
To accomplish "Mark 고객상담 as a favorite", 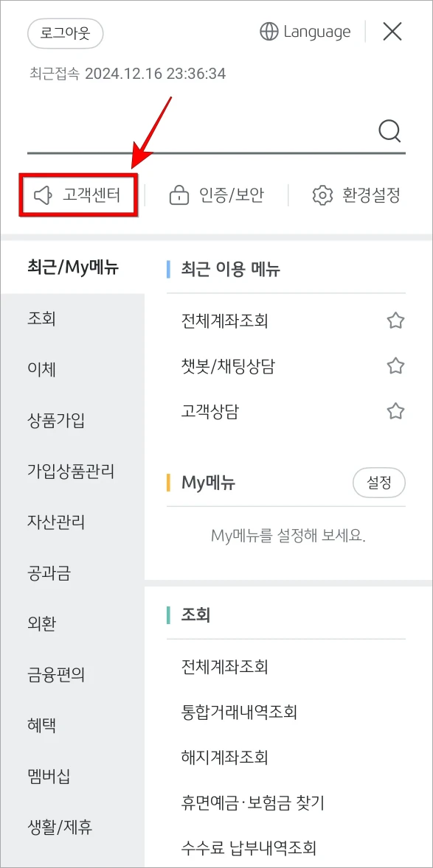I will pos(395,411).
